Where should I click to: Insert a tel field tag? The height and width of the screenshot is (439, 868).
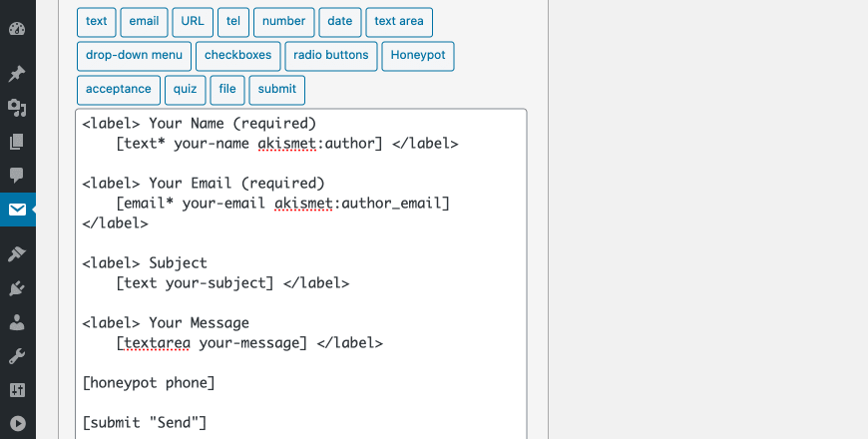[x=233, y=22]
